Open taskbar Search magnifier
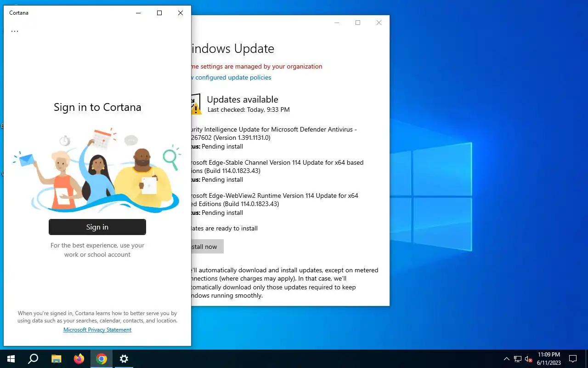Screen dimensions: 588x368 [x=33, y=359]
